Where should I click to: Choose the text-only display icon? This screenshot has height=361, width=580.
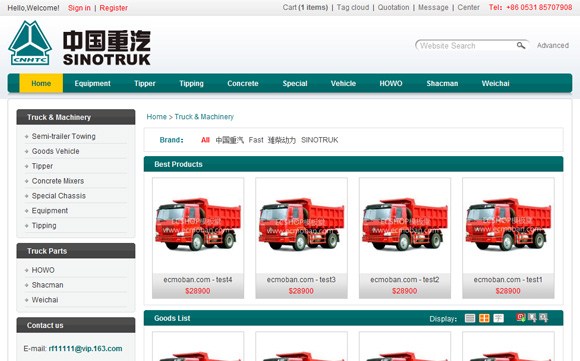tap(499, 318)
